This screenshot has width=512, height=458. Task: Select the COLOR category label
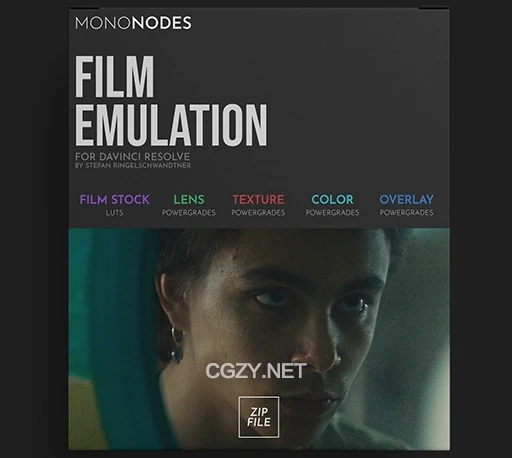pyautogui.click(x=332, y=199)
